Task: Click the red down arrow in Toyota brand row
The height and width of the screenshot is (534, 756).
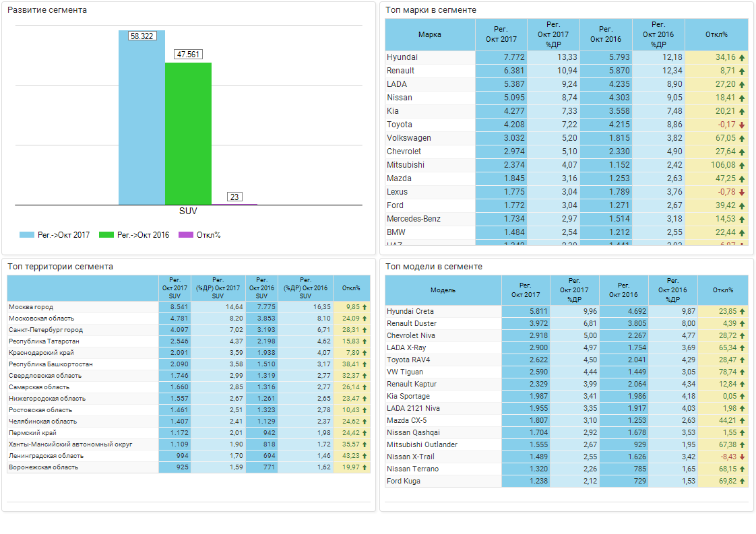Action: (742, 125)
